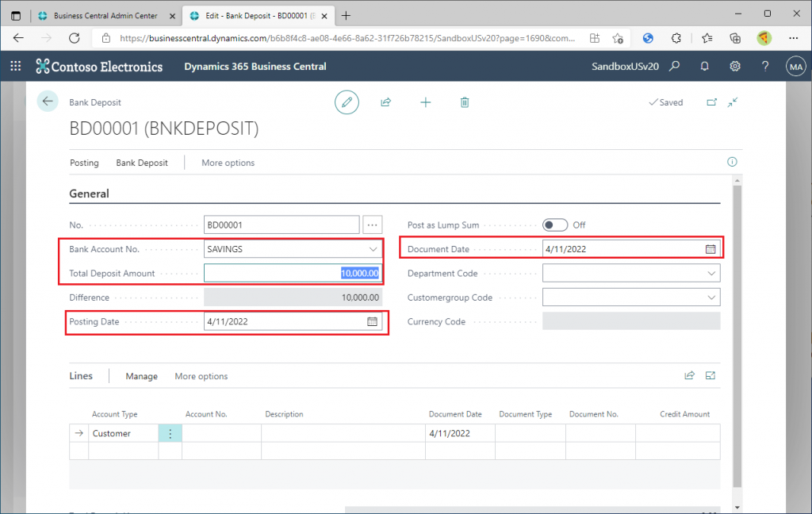Click the notifications bell icon

(x=704, y=67)
